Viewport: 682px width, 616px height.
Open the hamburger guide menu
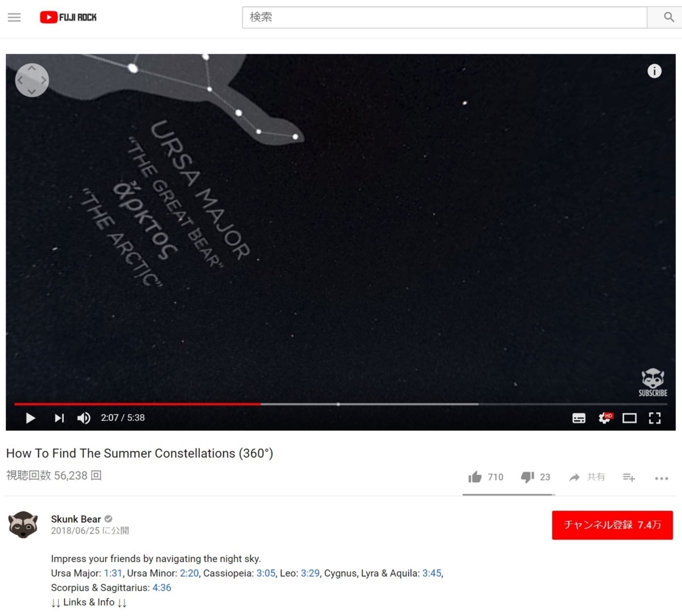click(15, 17)
